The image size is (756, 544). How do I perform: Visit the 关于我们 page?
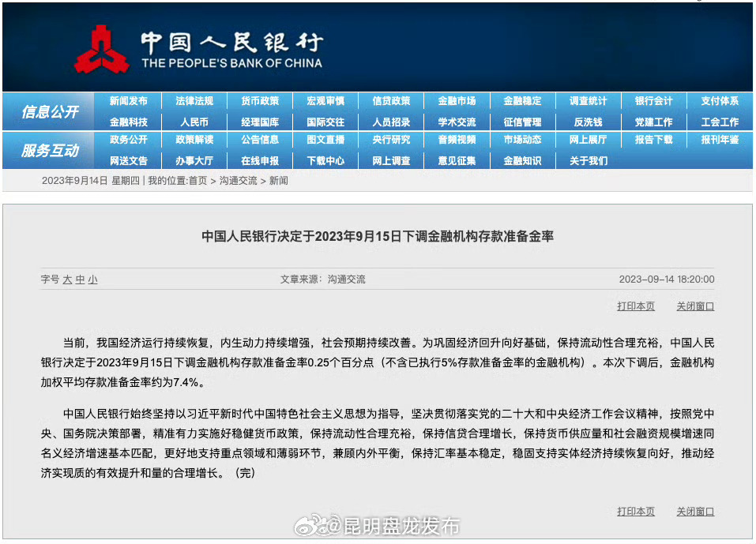[588, 161]
